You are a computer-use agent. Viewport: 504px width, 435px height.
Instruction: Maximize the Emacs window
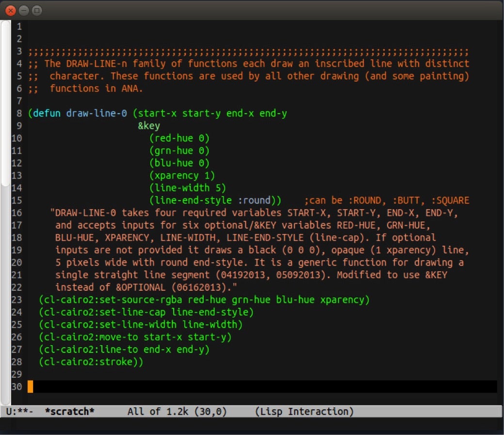coord(37,11)
